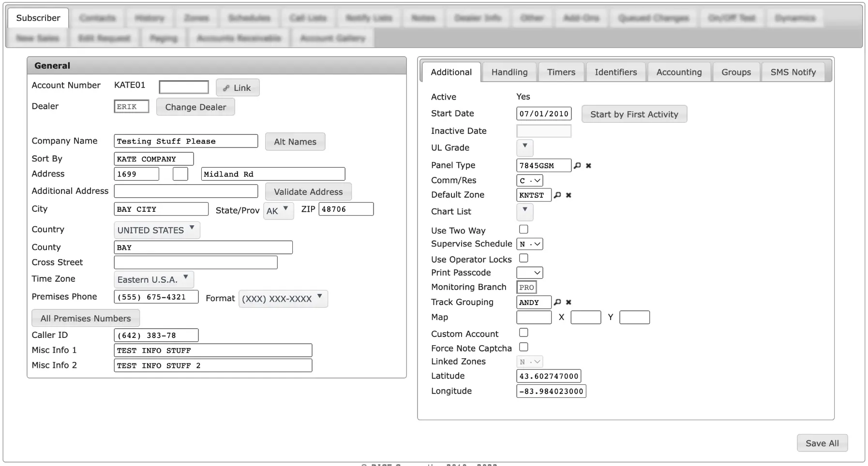Click Validate Address button

point(308,192)
